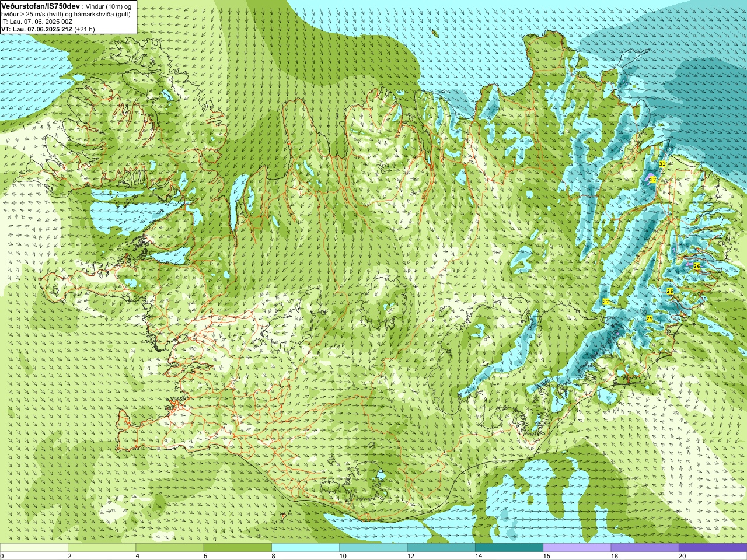Screen dimensions: 747x560
Task: Click the legend tick label 16
Action: 546,556
